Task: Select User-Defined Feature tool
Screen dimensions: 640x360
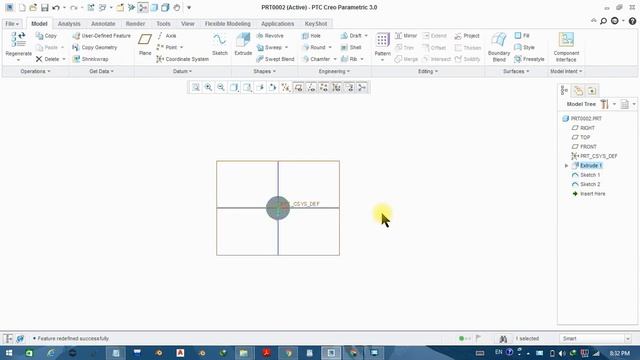Action: (x=102, y=36)
